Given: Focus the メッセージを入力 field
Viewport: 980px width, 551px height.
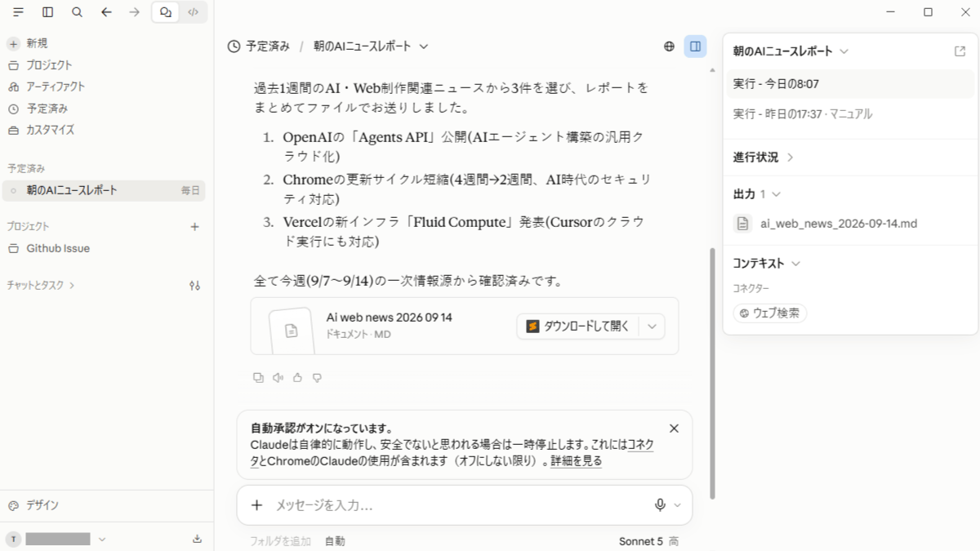Looking at the screenshot, I should tap(457, 505).
